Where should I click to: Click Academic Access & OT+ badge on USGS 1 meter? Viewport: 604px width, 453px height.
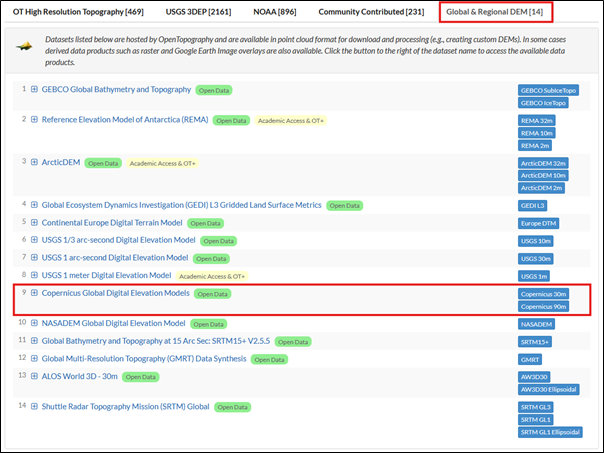click(212, 277)
